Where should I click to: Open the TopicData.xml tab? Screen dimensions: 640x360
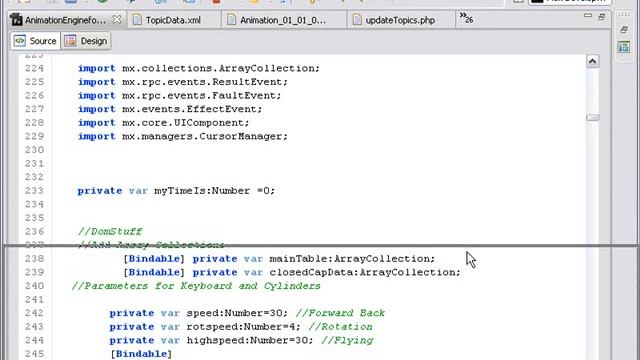click(173, 20)
